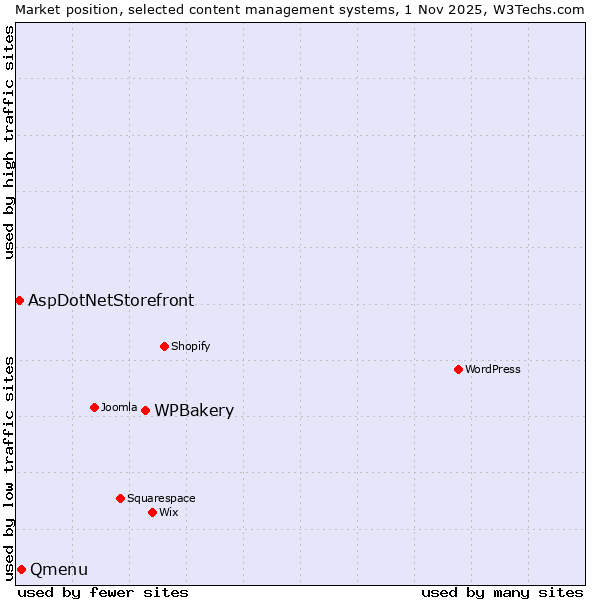600x600 pixels.
Task: Click the 'used by high traffic sites' axis label
Action: tap(9, 142)
